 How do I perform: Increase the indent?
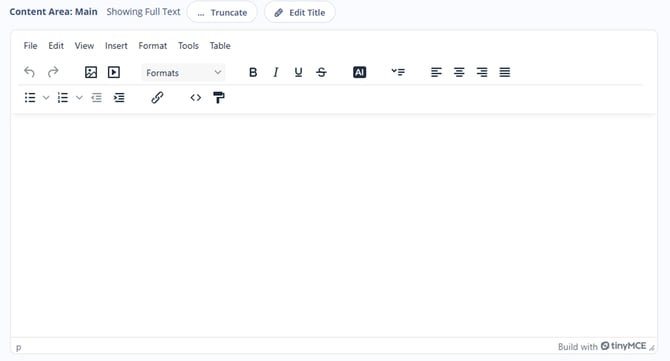coord(119,98)
